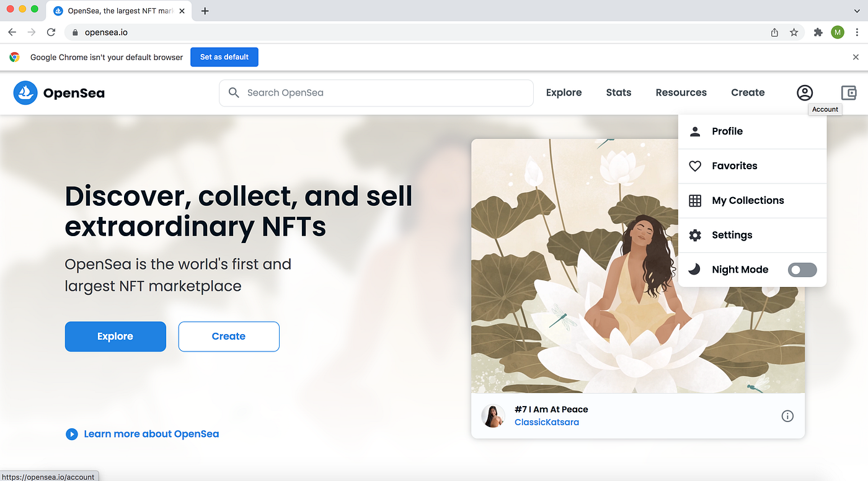Click the play icon next to Learn more
868x481 pixels.
click(x=71, y=434)
